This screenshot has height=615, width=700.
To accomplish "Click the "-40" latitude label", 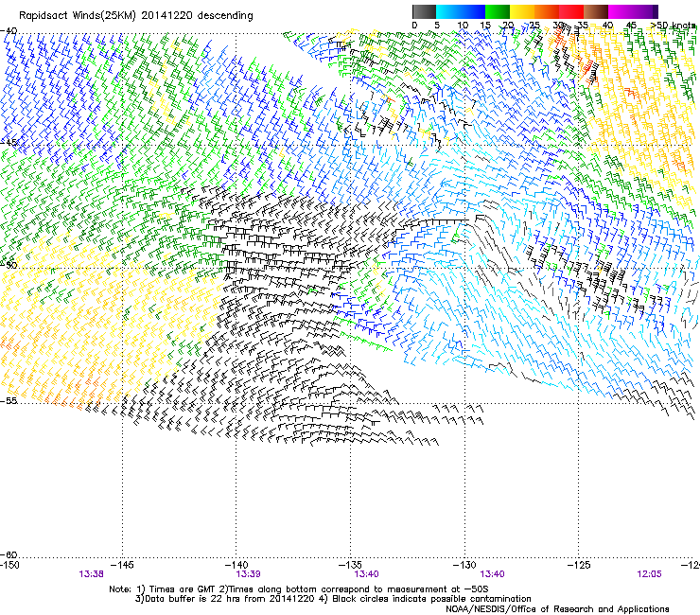I will click(9, 30).
